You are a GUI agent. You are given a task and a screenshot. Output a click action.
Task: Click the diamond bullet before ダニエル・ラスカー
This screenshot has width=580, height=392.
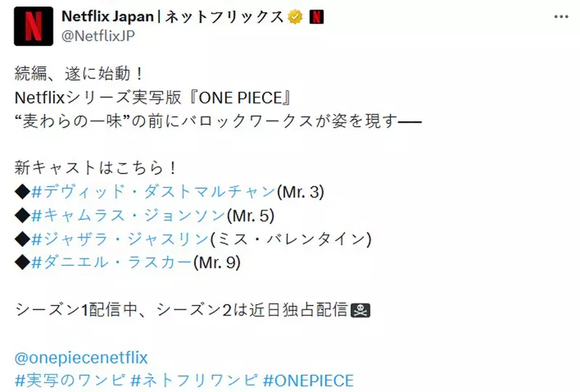(x=22, y=263)
